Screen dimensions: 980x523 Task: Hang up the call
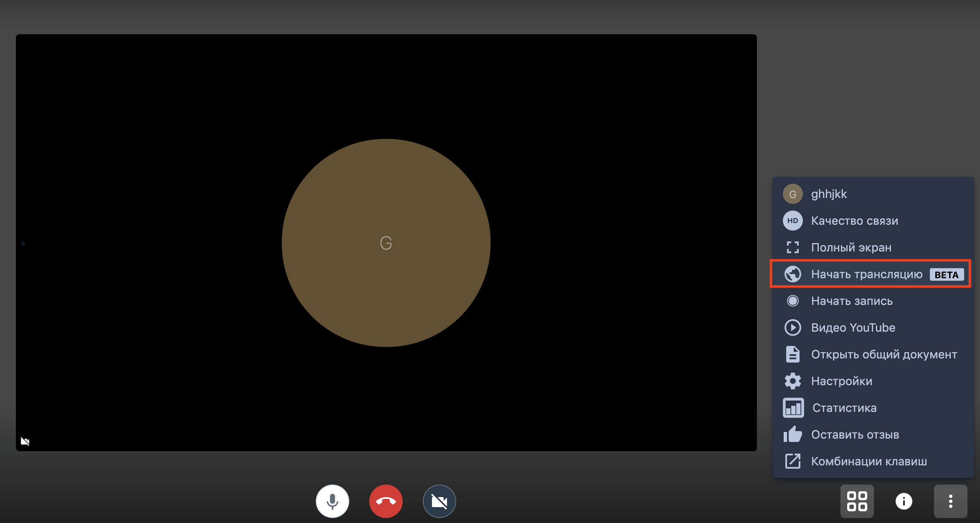click(386, 501)
